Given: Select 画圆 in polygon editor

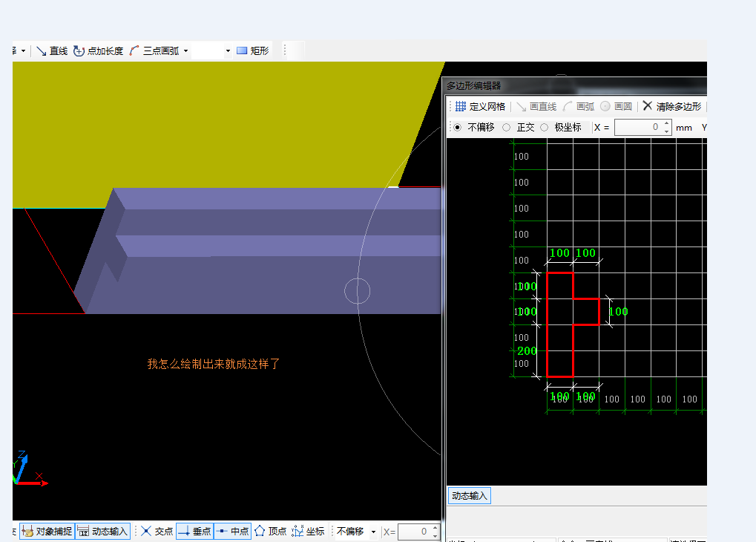Looking at the screenshot, I should pyautogui.click(x=617, y=106).
